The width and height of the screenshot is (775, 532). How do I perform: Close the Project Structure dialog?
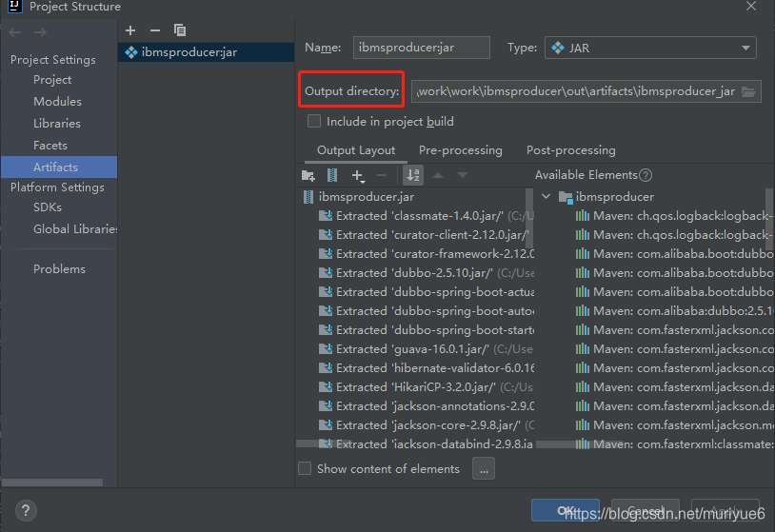(x=751, y=6)
